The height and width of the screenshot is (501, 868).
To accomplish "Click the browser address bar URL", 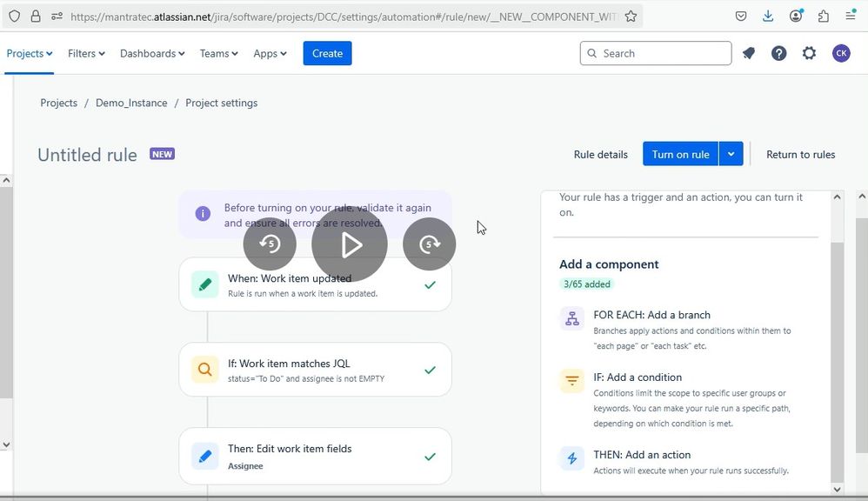I will (344, 17).
